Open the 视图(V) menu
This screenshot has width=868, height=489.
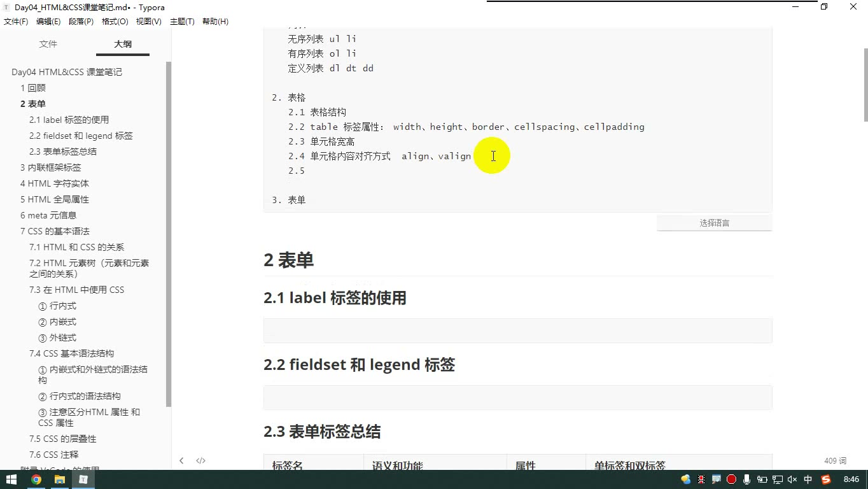click(x=149, y=22)
